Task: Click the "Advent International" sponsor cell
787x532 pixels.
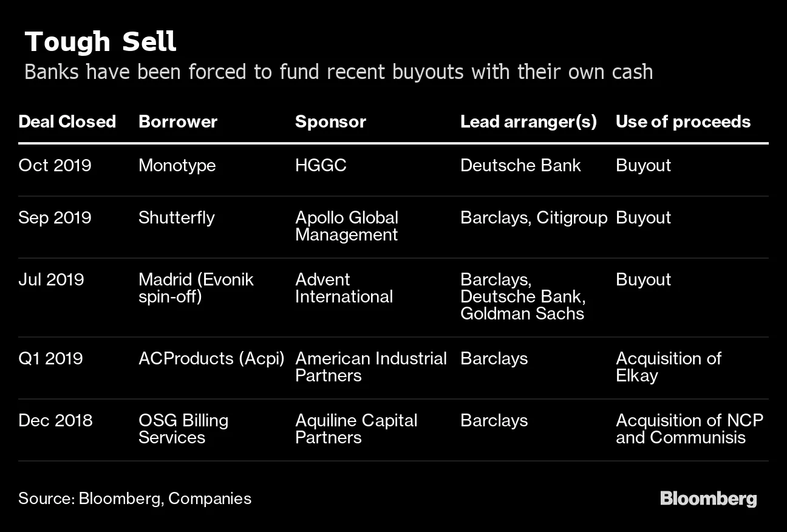Action: 344,288
